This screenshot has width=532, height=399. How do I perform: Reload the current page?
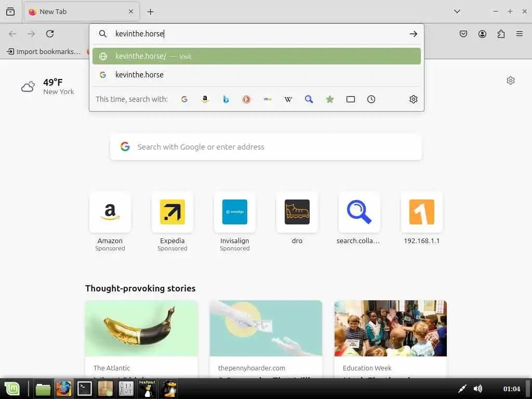[x=50, y=34]
